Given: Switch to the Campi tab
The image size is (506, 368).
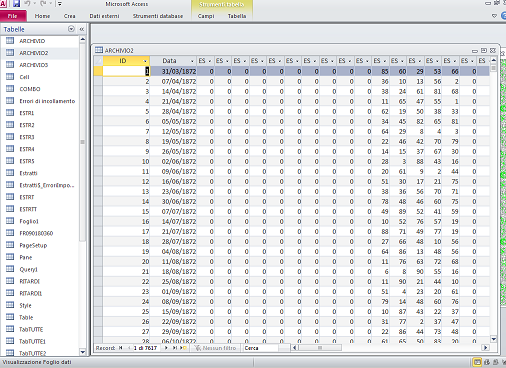Looking at the screenshot, I should [206, 16].
